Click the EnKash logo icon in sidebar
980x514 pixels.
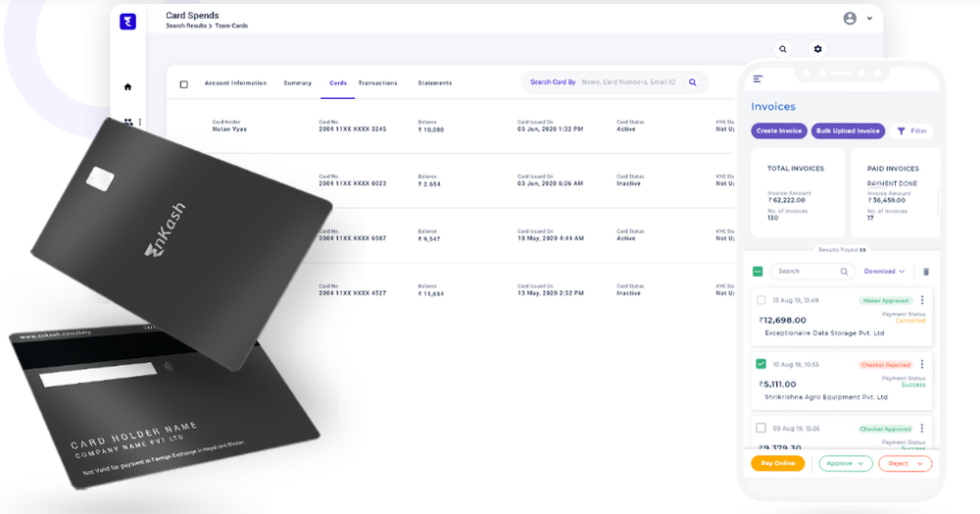[127, 22]
